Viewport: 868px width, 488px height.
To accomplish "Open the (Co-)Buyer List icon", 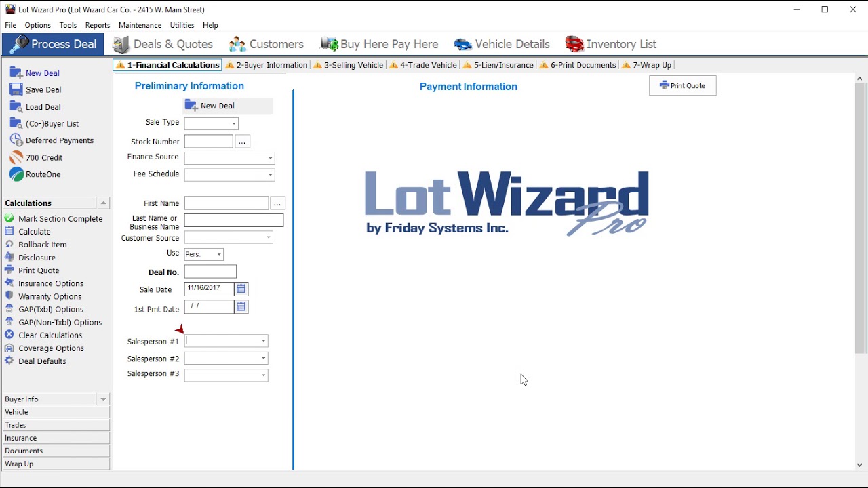I will (x=16, y=123).
